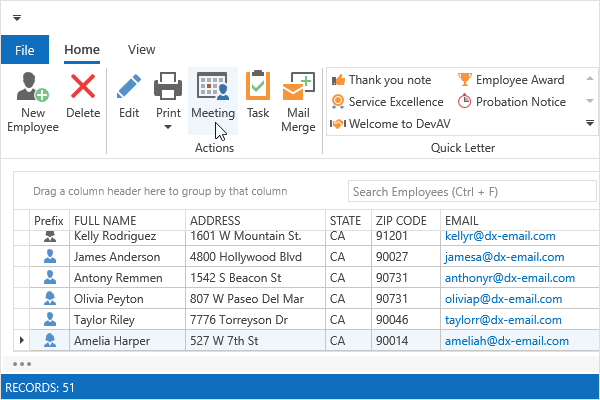Launch the Mail Merge icon
Screen dimensions: 600x400
tap(298, 87)
